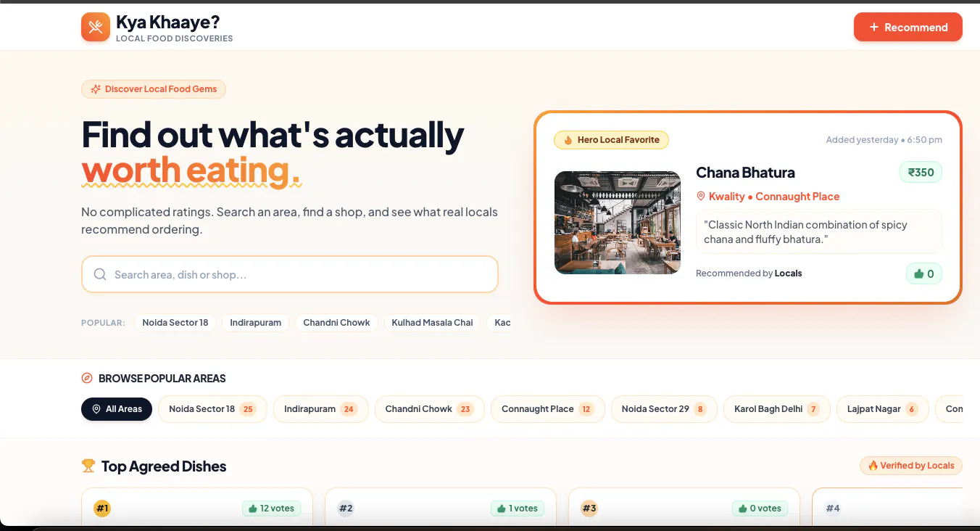Click the Added yesterday • 6:50 pm timestamp
The width and height of the screenshot is (980, 531).
pyautogui.click(x=884, y=140)
